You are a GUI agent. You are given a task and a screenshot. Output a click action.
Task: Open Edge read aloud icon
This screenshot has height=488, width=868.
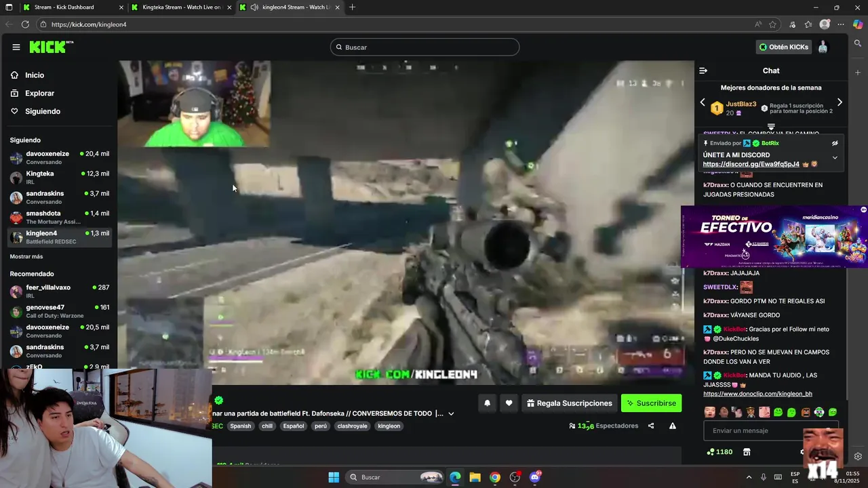(x=757, y=24)
